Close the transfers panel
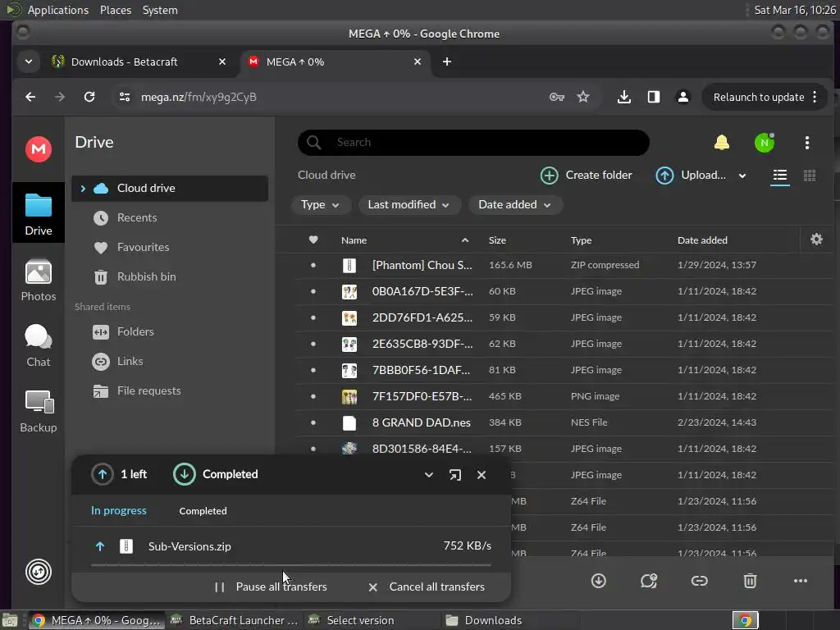The image size is (840, 630). point(482,475)
